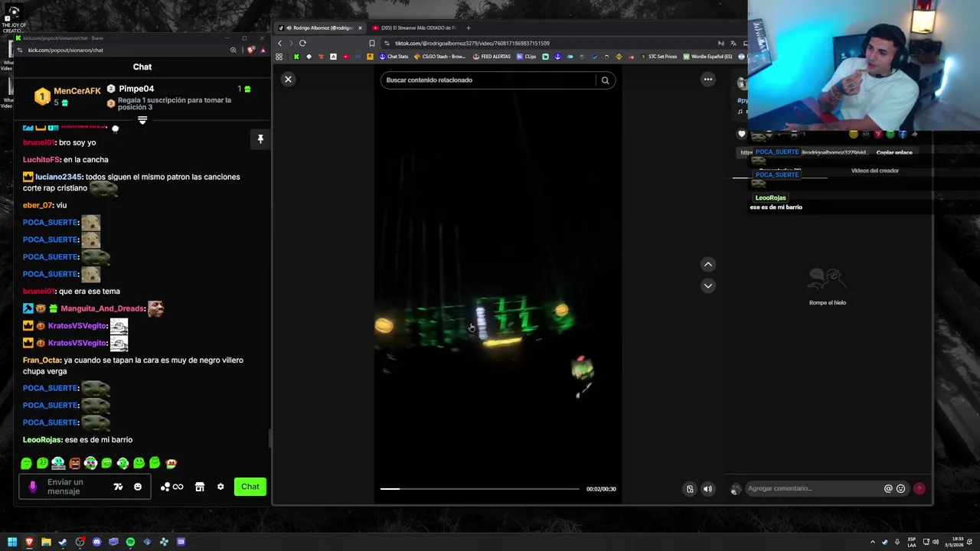The width and height of the screenshot is (980, 551).
Task: Go back in the browser
Action: click(279, 44)
